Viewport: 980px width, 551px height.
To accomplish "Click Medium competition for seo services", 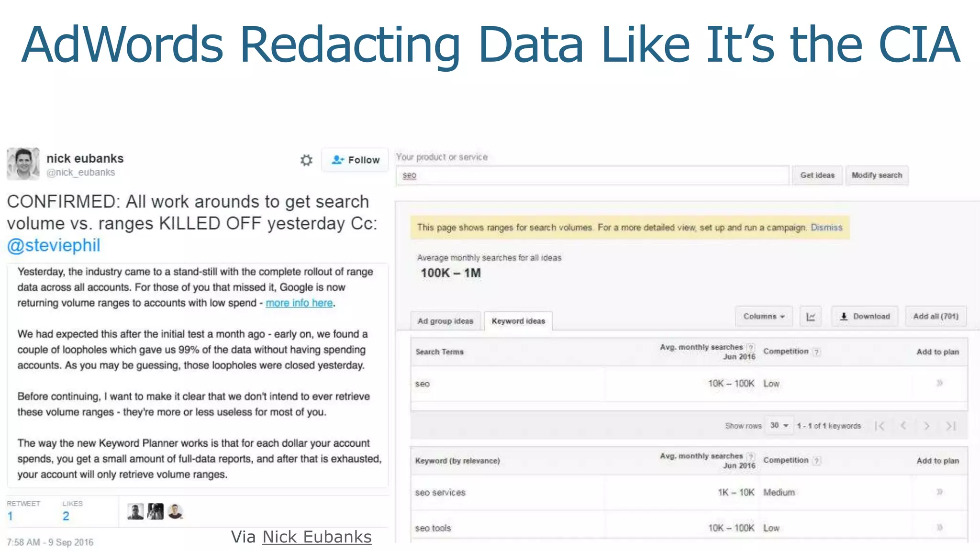I will pos(779,493).
